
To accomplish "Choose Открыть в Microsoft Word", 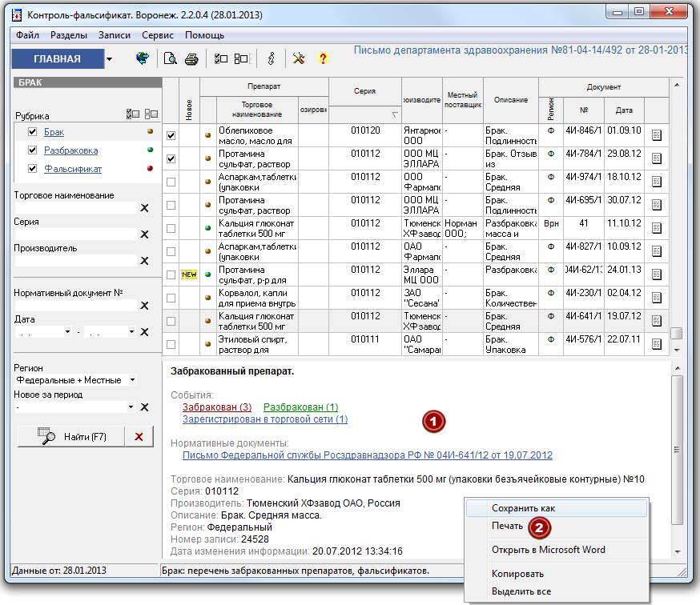I will pyautogui.click(x=557, y=550).
